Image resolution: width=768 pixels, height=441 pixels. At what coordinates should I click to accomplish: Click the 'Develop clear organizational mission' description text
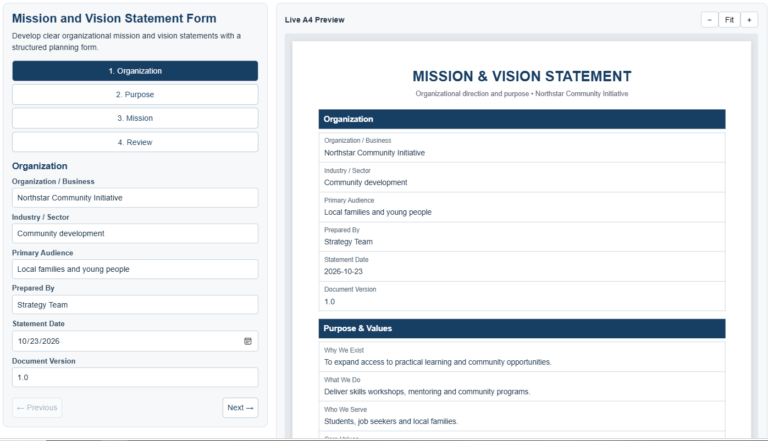click(x=126, y=42)
